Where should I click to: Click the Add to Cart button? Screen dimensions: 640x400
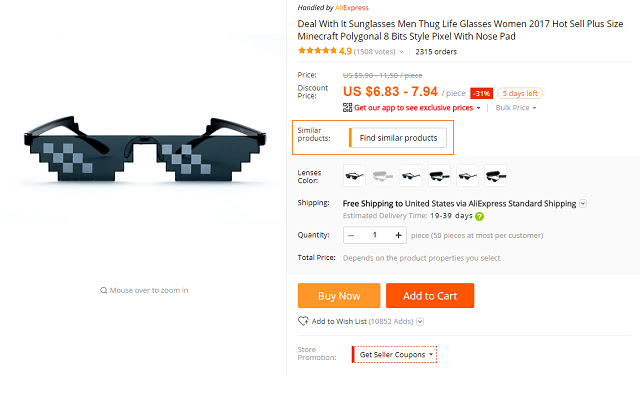pos(430,296)
